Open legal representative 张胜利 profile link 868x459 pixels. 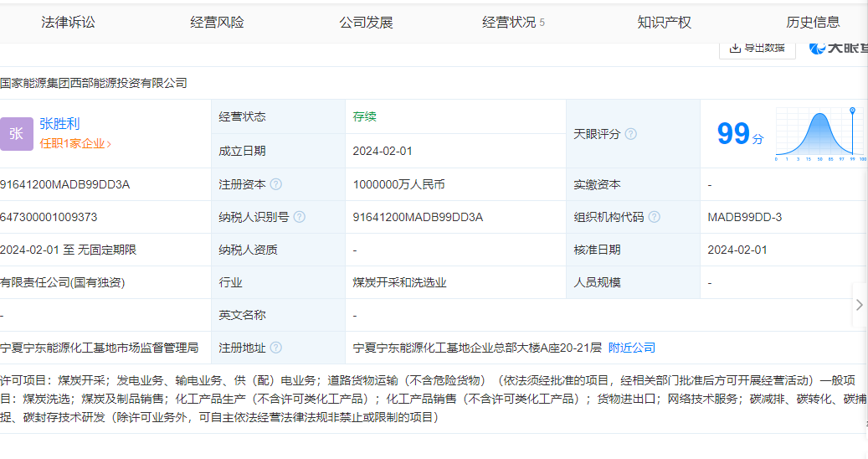tap(59, 124)
